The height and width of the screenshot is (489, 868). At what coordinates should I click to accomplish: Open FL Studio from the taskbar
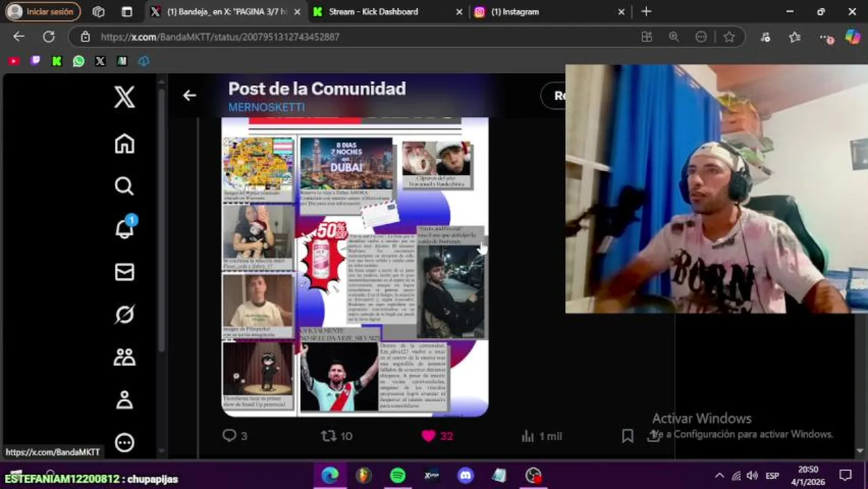(364, 475)
